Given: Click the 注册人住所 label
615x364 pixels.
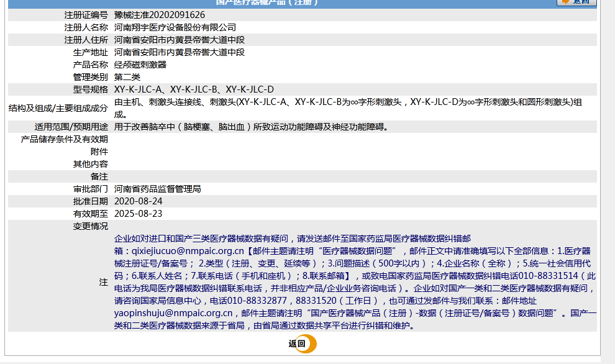Looking at the screenshot, I should 86,40.
